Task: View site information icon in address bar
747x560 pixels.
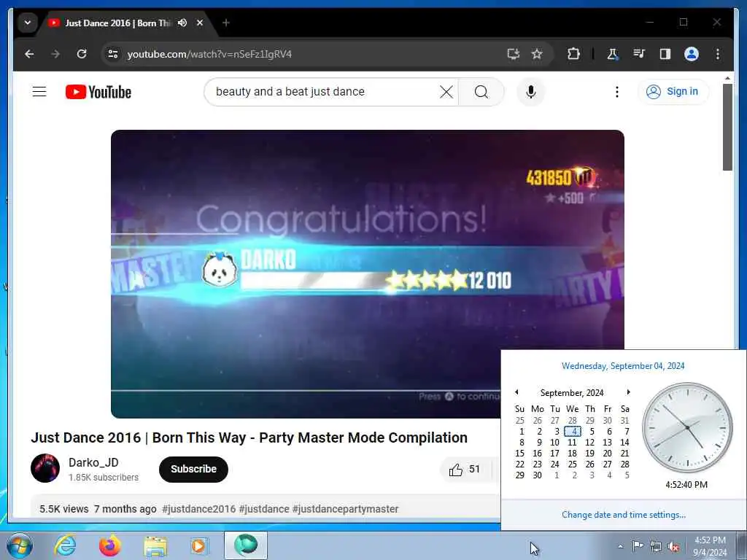Action: (x=113, y=54)
